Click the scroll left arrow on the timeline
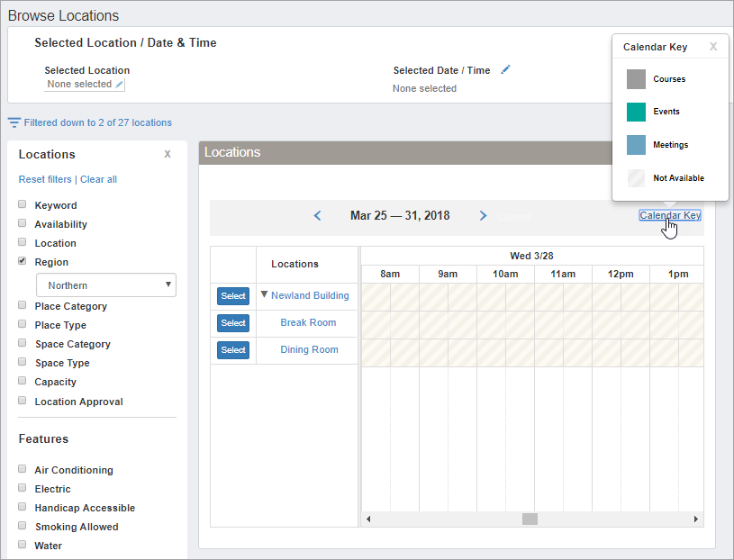The image size is (734, 560). tap(369, 519)
